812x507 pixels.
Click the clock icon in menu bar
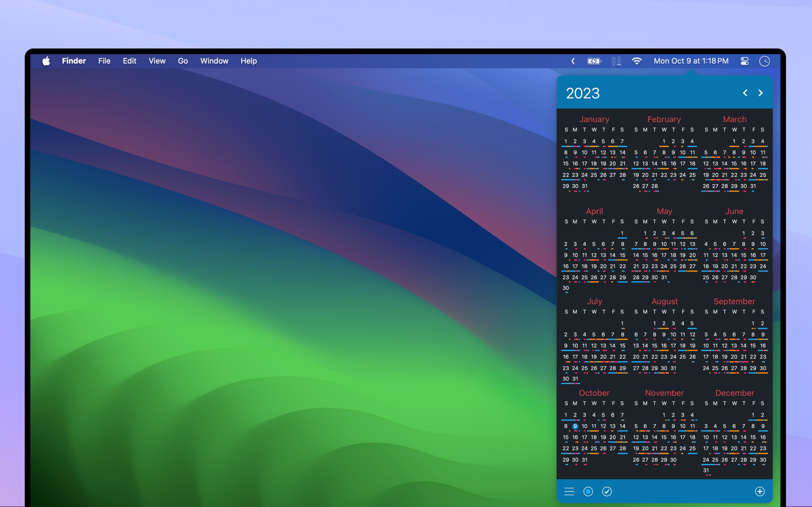click(764, 61)
